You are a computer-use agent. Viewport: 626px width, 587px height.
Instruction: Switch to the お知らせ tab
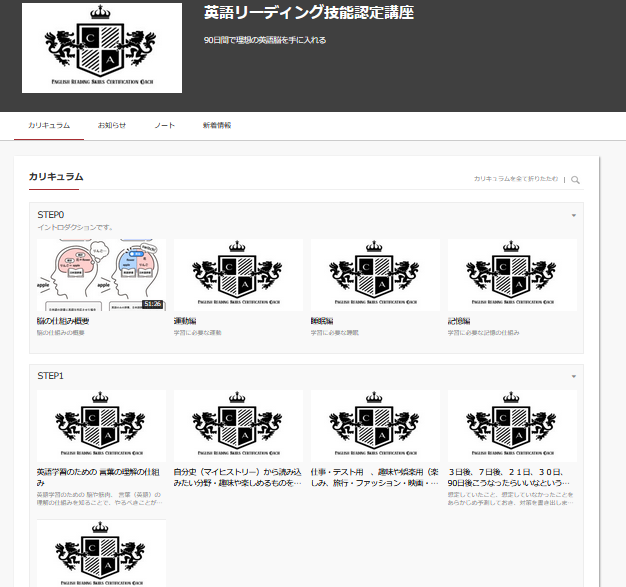(112, 125)
